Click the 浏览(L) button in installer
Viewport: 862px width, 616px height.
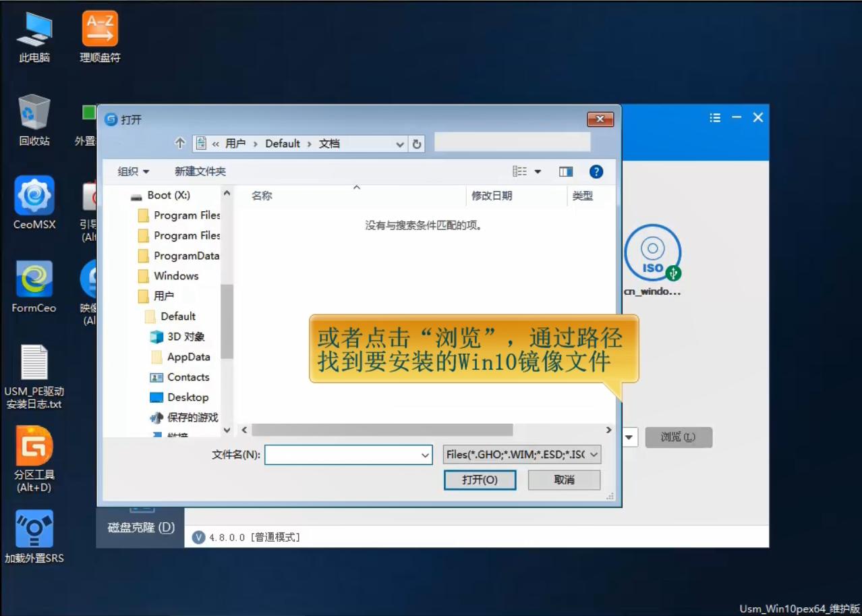pyautogui.click(x=679, y=437)
